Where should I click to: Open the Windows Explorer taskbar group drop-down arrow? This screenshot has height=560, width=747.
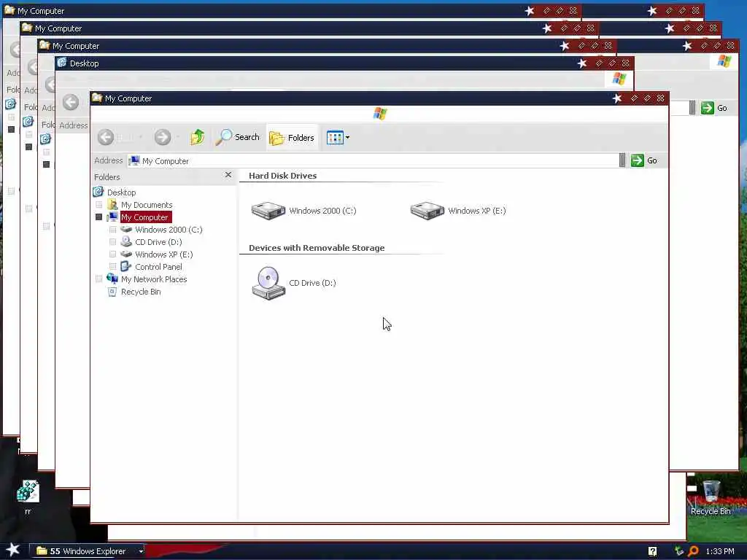pos(141,551)
